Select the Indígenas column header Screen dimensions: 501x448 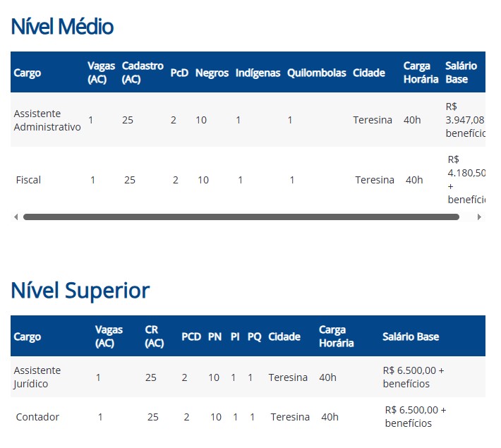[258, 73]
